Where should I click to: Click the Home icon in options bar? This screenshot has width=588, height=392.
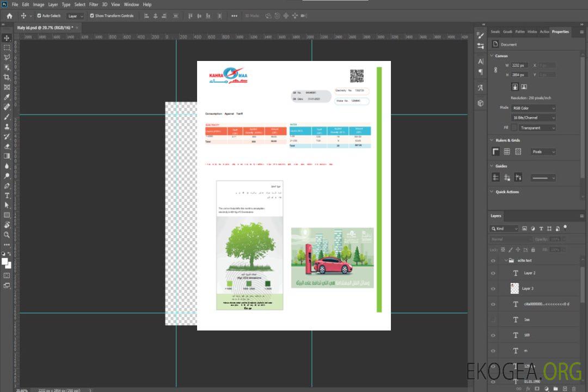click(9, 16)
